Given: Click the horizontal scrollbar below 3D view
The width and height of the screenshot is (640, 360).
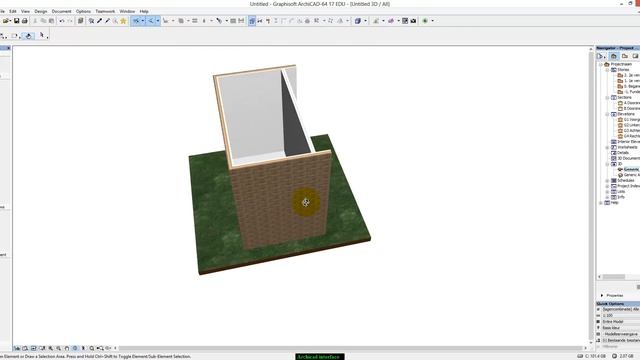Looking at the screenshot, I should pos(351,348).
